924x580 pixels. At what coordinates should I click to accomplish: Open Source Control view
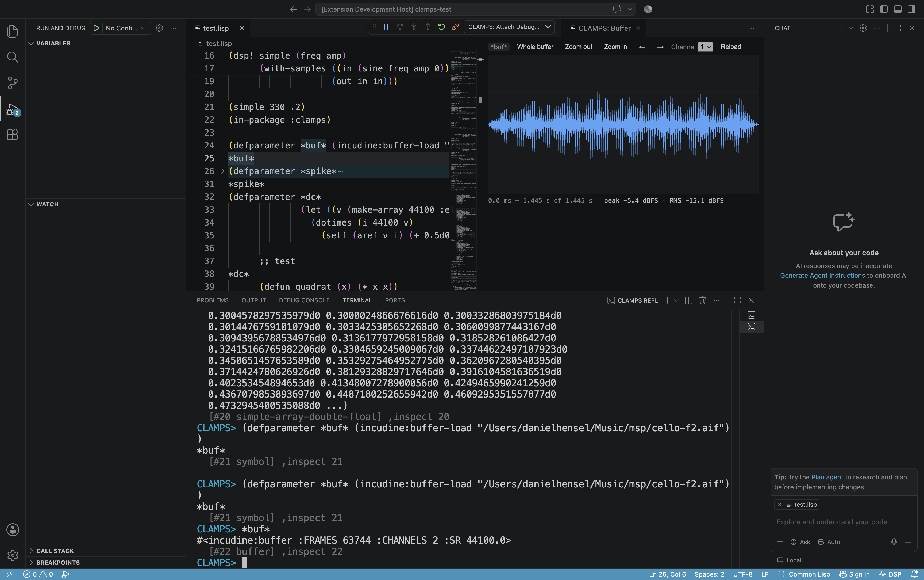click(x=13, y=83)
